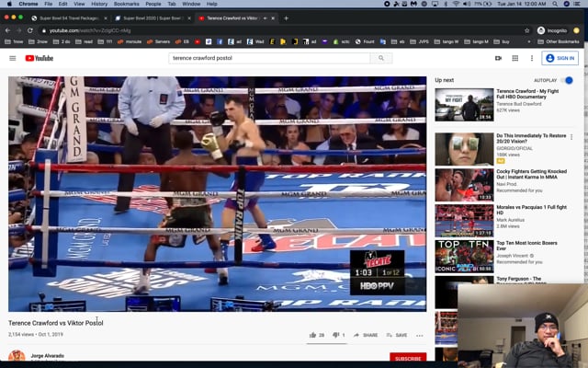Open options menu for 20/20 Vision video
588x368 pixels.
(571, 137)
